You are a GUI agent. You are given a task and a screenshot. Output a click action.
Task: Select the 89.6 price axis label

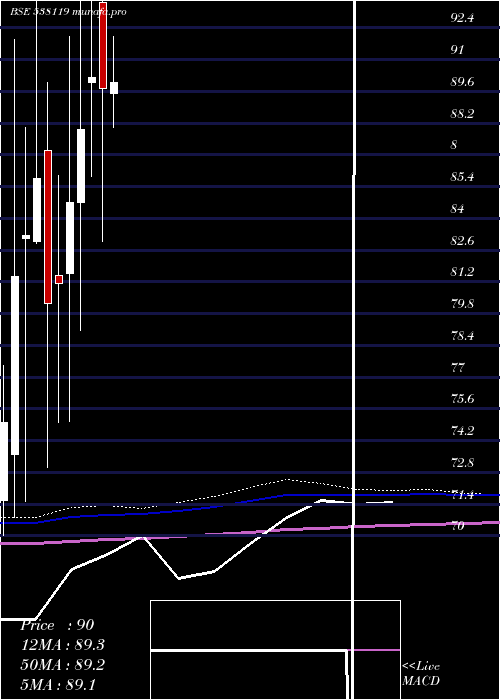(462, 82)
